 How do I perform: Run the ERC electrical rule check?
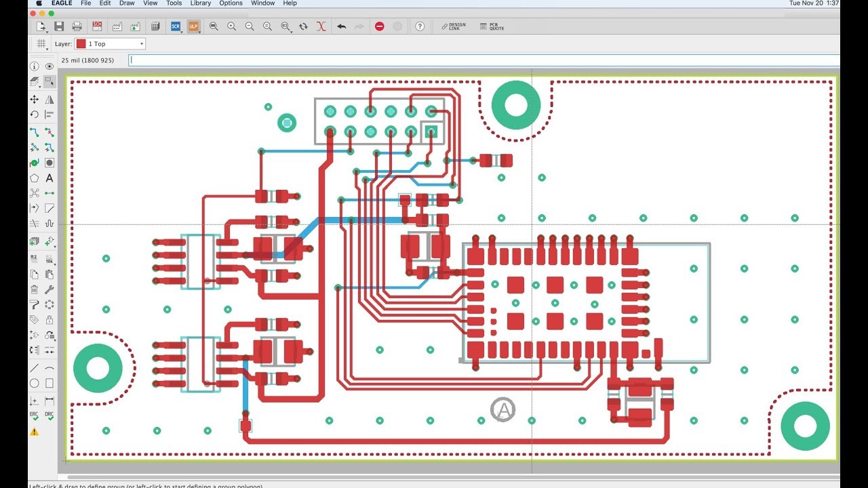[35, 415]
